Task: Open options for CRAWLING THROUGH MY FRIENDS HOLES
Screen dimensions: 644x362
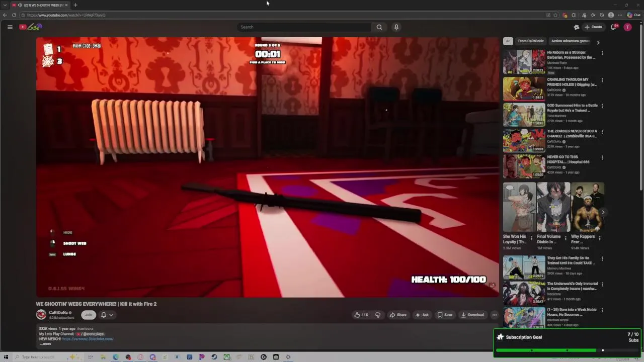Action: pos(602,80)
